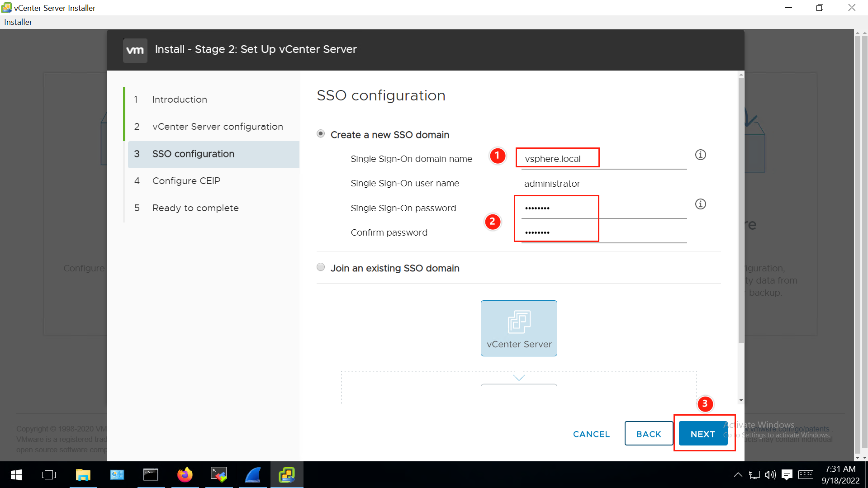
Task: Select Create a new SSO domain
Action: pyautogui.click(x=321, y=134)
